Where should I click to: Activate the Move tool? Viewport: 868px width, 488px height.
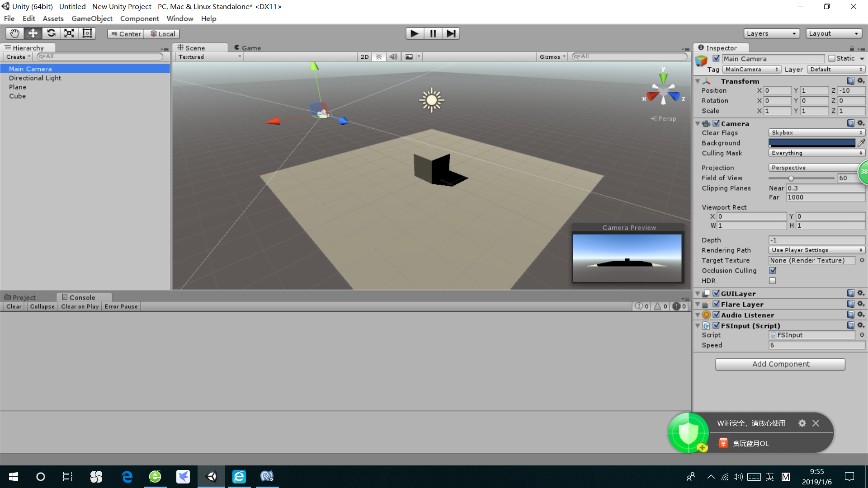pos(33,33)
